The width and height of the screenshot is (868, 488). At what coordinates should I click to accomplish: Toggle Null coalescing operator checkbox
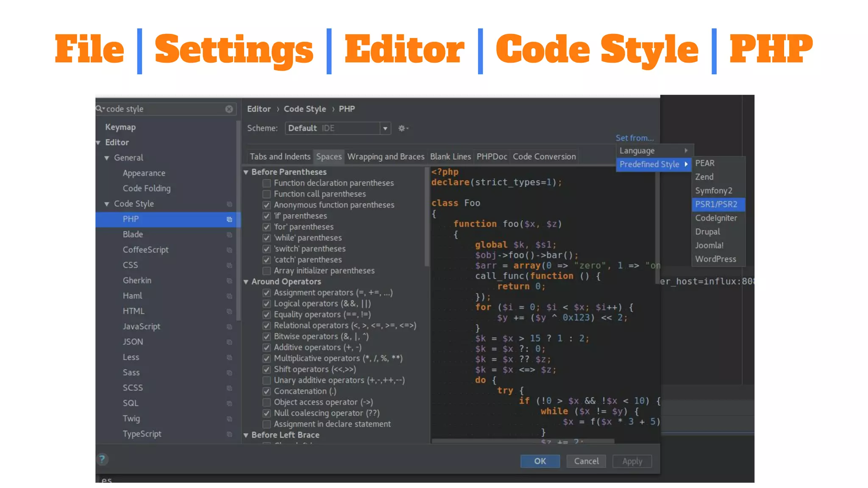267,413
